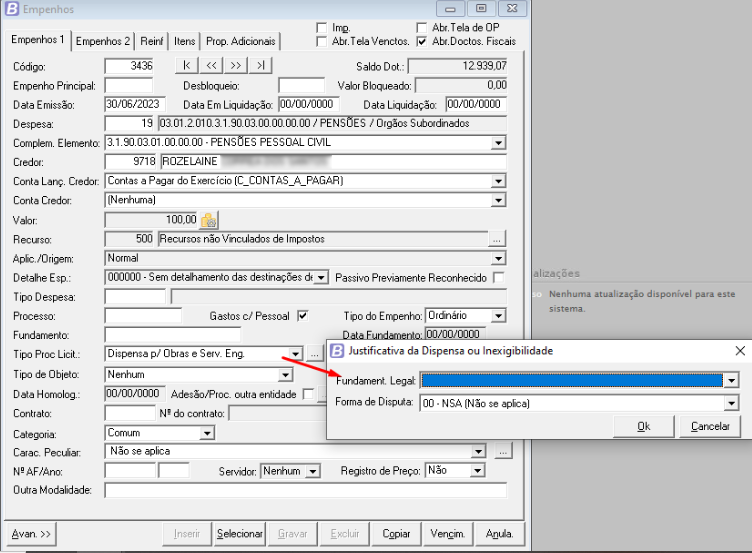Click into the Código field
This screenshot has height=553, width=752.
click(129, 66)
